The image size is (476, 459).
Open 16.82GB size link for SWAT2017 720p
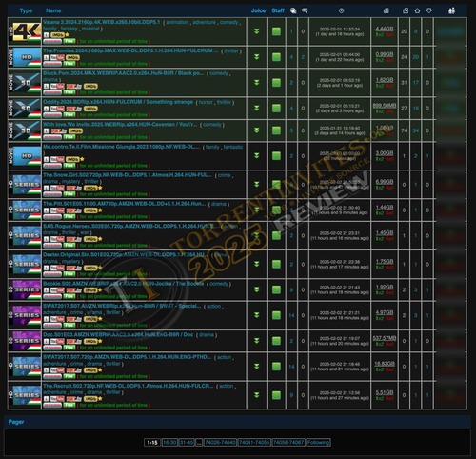tap(385, 364)
